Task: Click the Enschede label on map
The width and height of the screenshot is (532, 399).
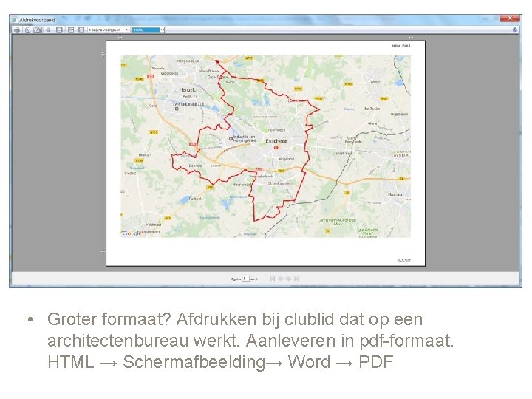Action: [x=276, y=141]
